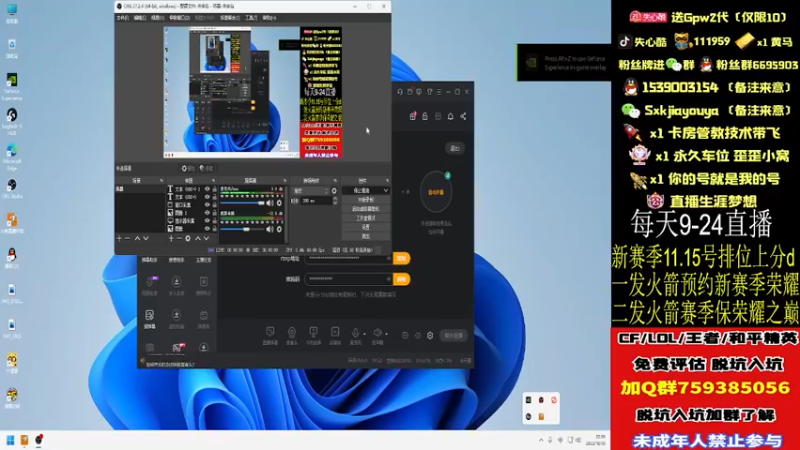The width and height of the screenshot is (800, 450).
Task: Expand microphone options arrow in streaming app
Action: click(x=364, y=334)
